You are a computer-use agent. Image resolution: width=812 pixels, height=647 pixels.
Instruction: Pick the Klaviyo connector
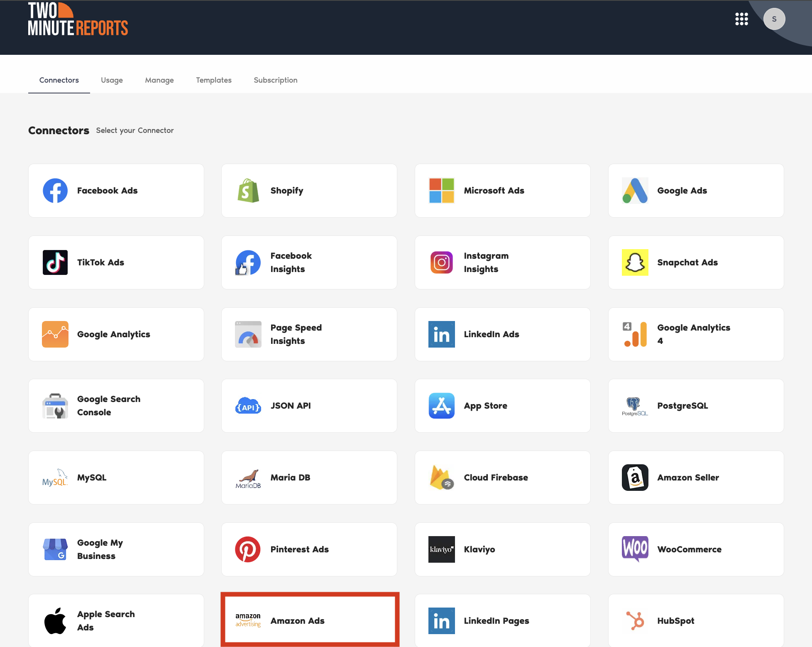click(502, 549)
